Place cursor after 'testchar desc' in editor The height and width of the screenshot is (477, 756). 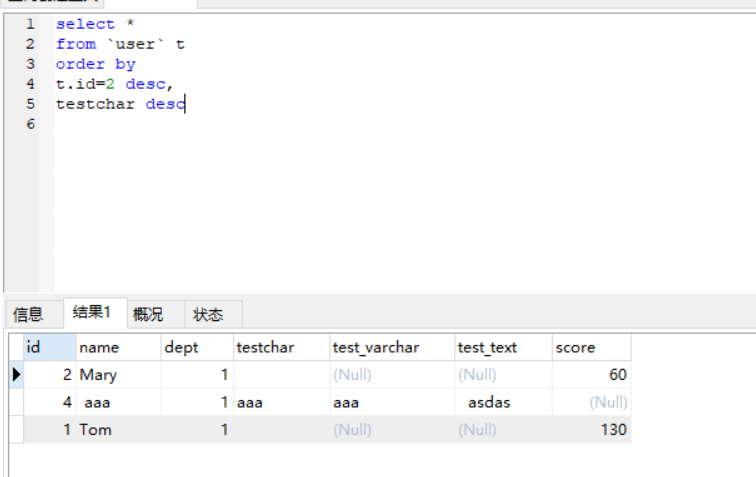(x=186, y=104)
